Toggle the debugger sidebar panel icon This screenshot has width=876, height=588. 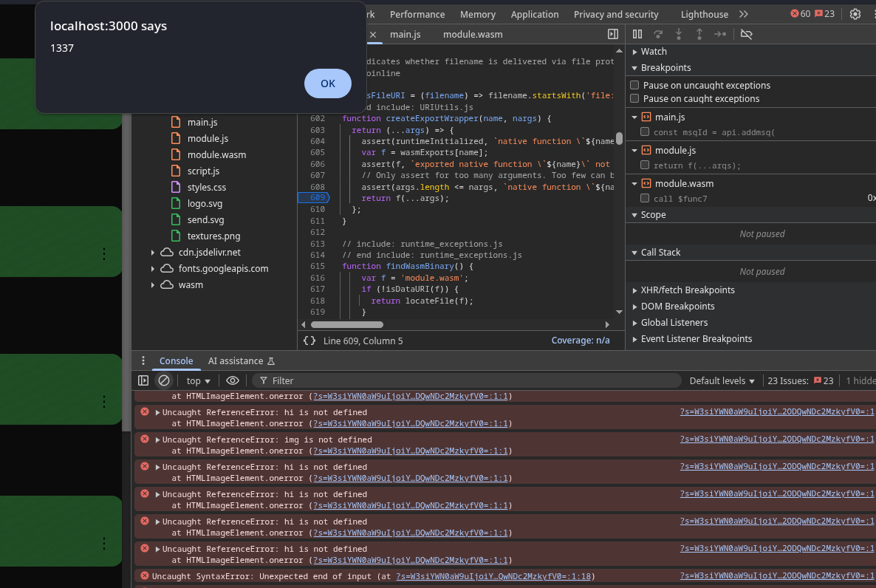click(x=613, y=34)
